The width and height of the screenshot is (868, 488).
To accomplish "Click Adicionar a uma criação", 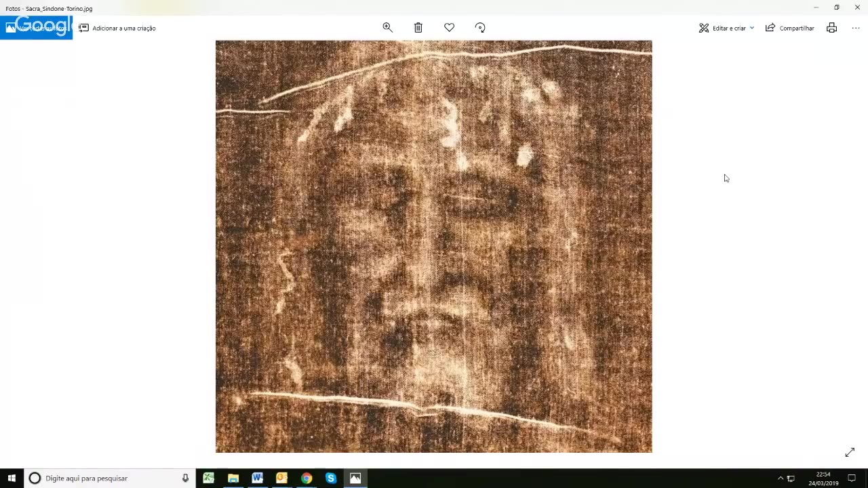I will pyautogui.click(x=117, y=28).
